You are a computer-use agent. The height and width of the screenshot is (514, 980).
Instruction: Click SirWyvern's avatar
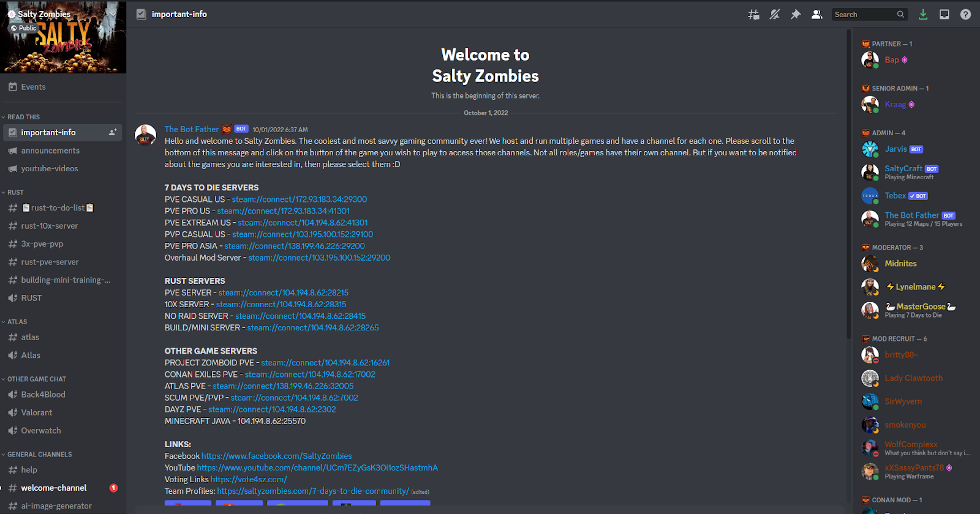click(870, 401)
